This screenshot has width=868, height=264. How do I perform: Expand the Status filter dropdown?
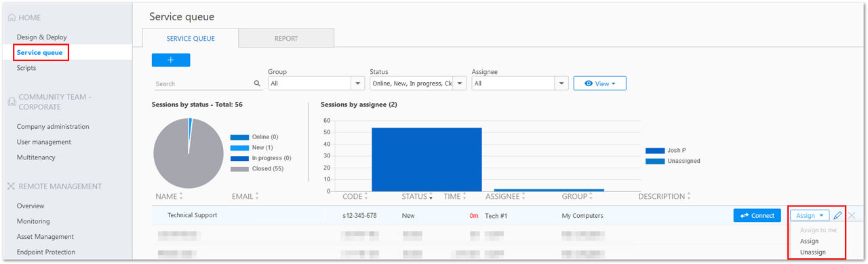[x=418, y=83]
